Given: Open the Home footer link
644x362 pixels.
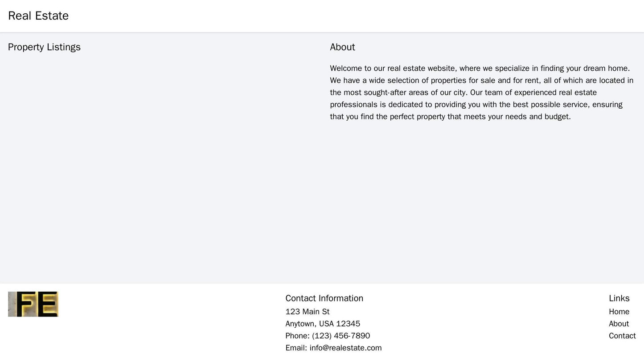Looking at the screenshot, I should [619, 312].
